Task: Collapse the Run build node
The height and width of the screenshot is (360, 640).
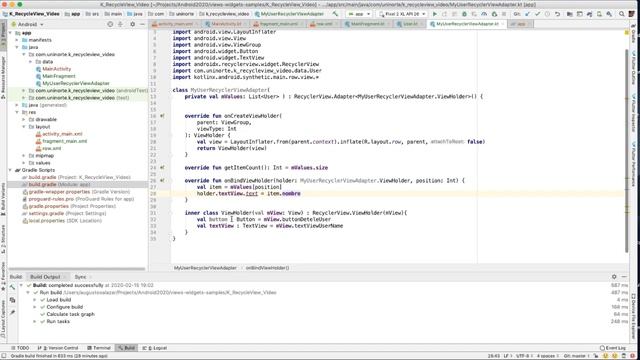Action: point(28,293)
